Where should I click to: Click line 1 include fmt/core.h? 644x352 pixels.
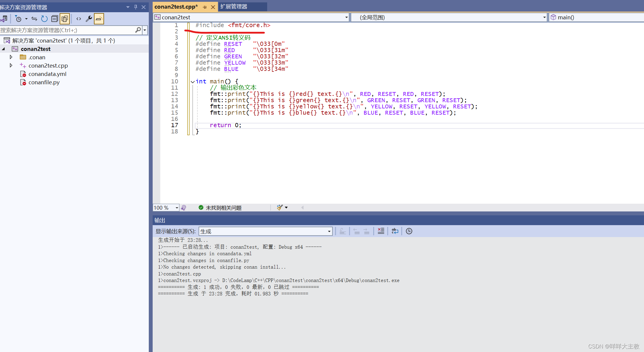click(233, 25)
